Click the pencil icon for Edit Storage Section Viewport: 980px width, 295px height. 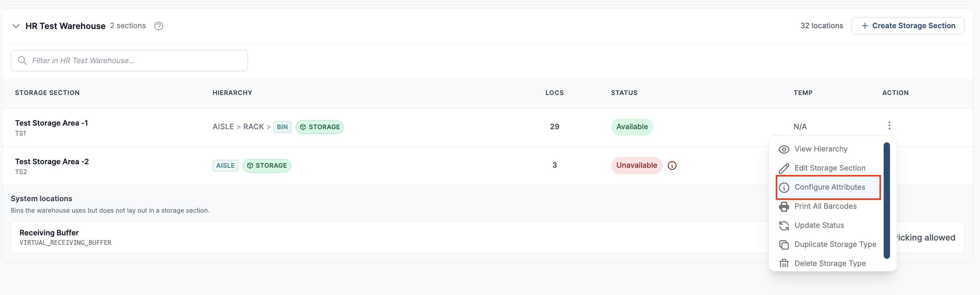pyautogui.click(x=784, y=168)
